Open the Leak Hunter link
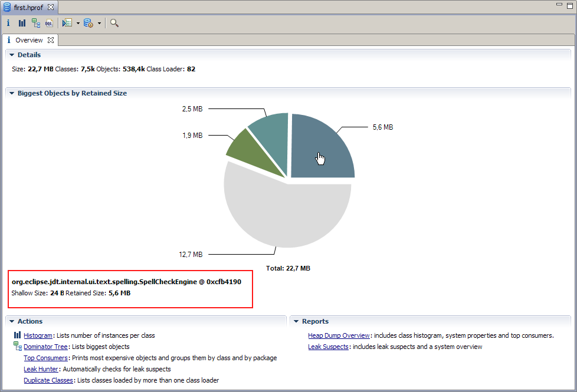 41,369
